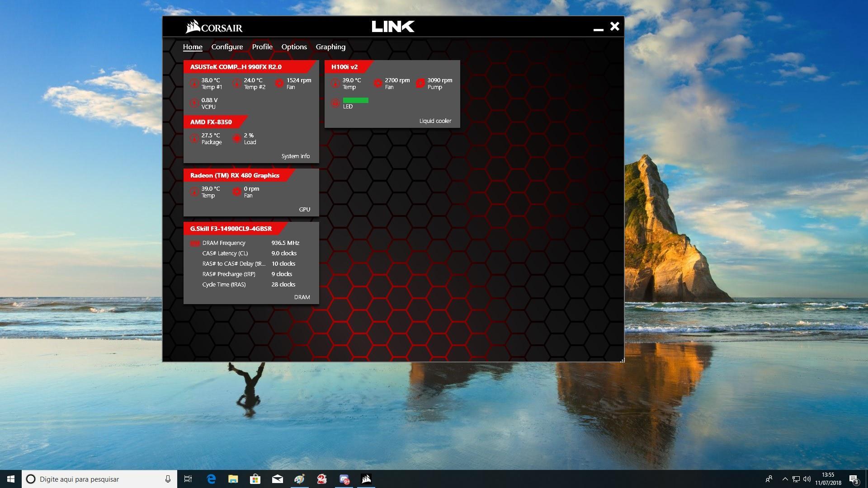Switch to the Configure tab
Image resolution: width=868 pixels, height=488 pixels.
tap(227, 47)
